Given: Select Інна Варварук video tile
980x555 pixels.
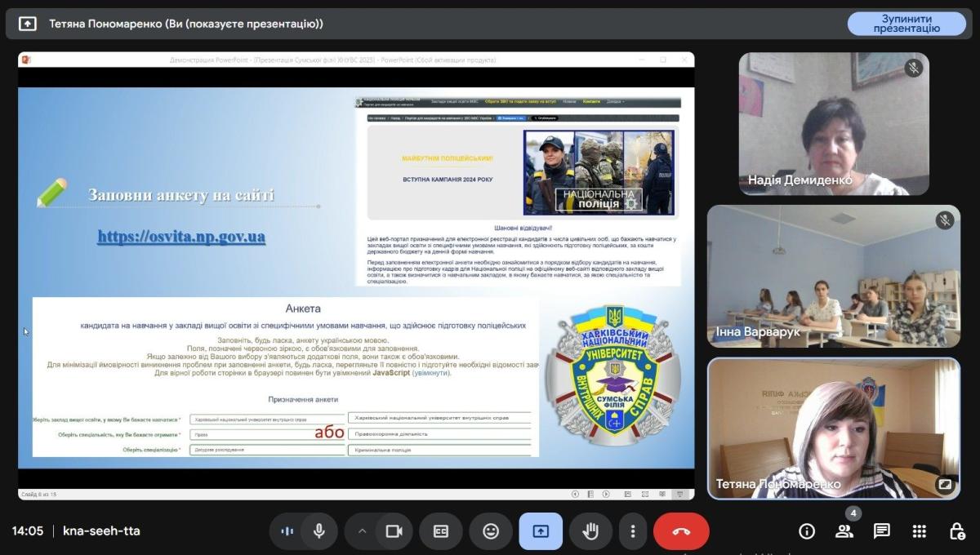Looking at the screenshot, I should [834, 276].
